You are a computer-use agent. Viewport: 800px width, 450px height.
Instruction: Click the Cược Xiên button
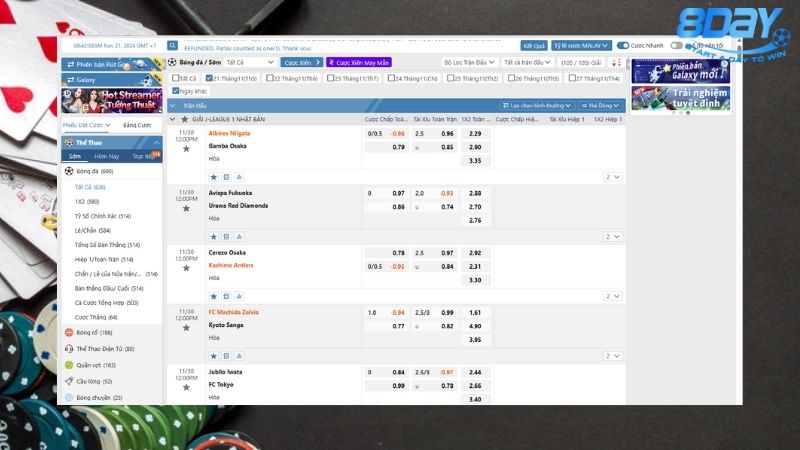(301, 62)
